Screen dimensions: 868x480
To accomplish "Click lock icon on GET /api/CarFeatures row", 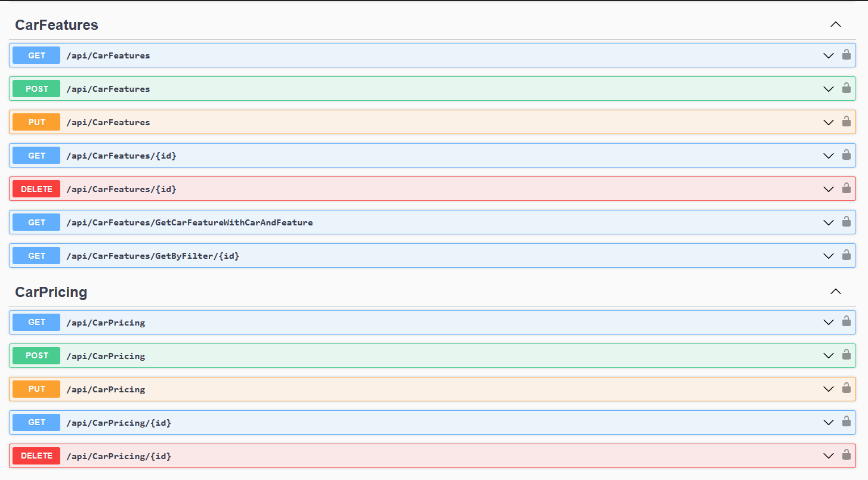I will tap(846, 55).
